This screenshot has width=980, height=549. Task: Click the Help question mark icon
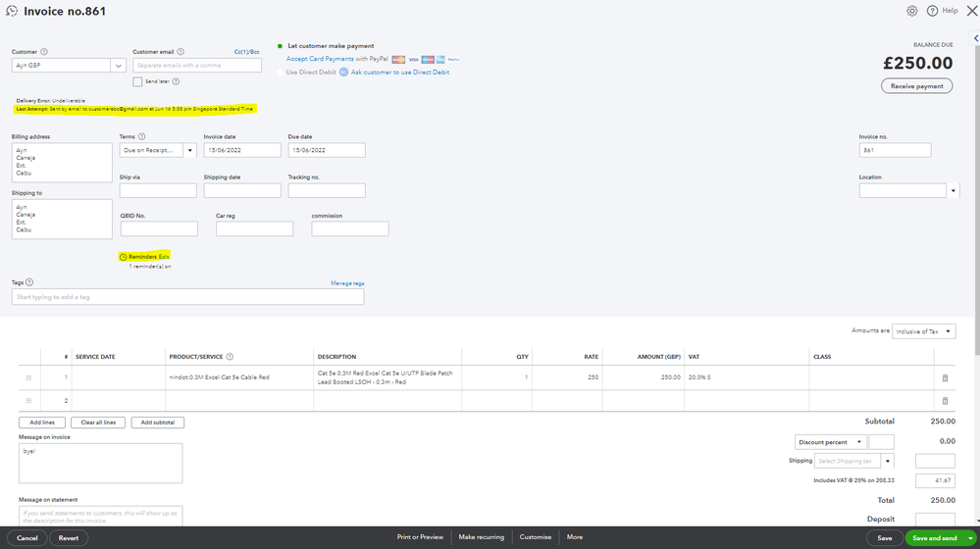tap(932, 11)
